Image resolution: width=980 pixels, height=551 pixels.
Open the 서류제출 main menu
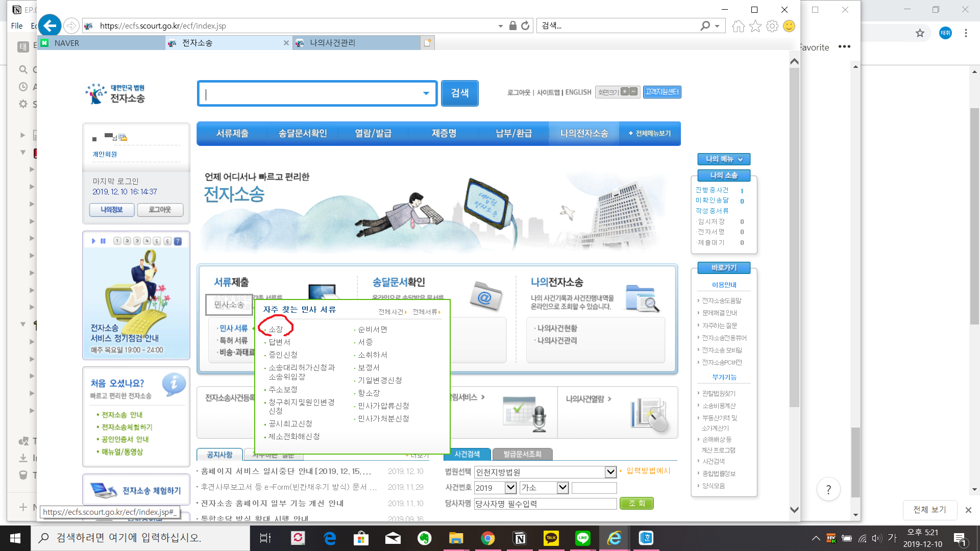(x=232, y=133)
